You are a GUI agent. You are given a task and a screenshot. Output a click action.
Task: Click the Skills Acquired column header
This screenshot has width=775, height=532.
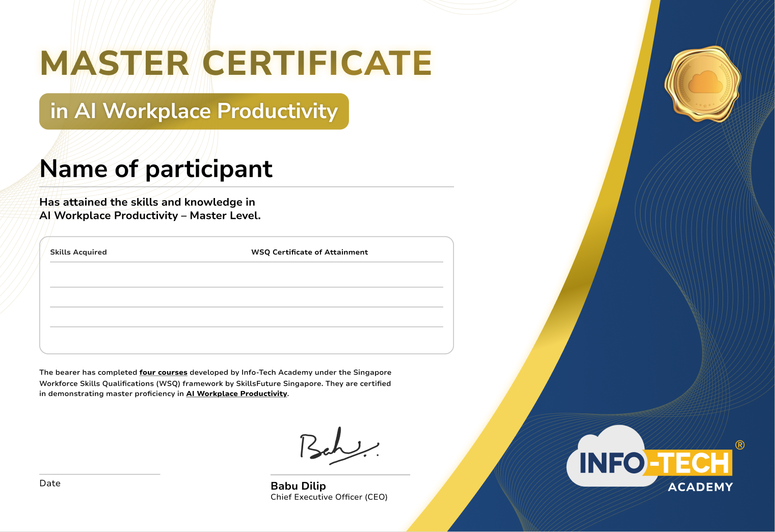[x=78, y=252]
